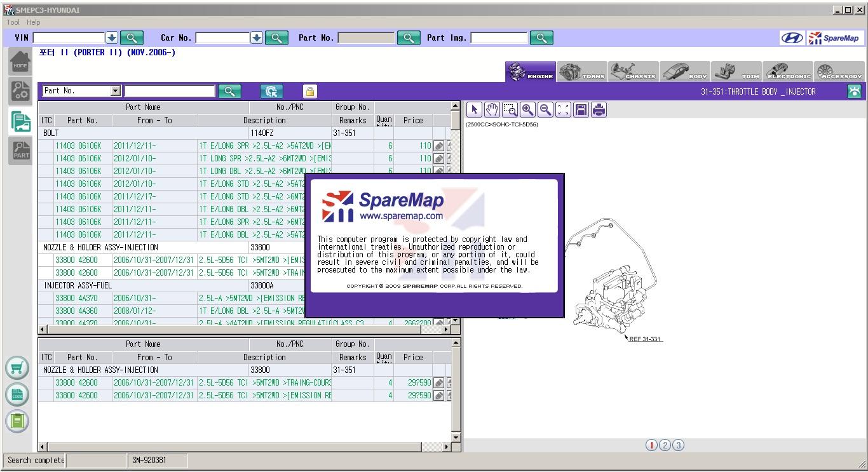Select the INJECTOR ASSY-FUEL group row

pyautogui.click(x=245, y=285)
